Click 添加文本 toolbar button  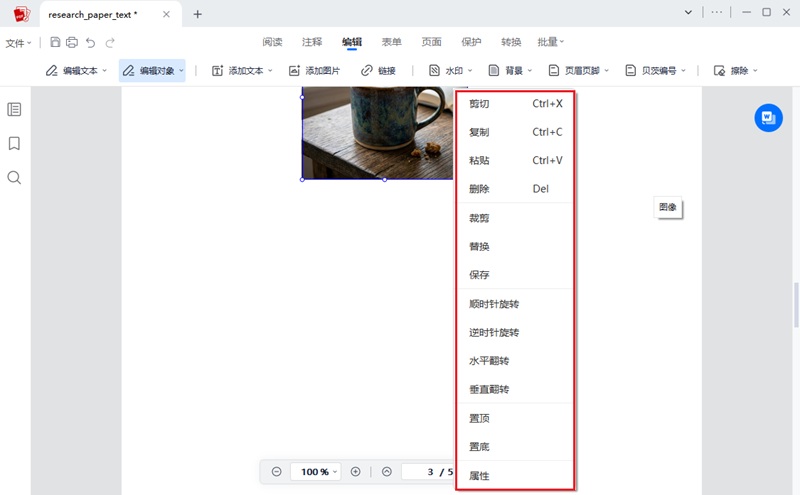pos(238,71)
